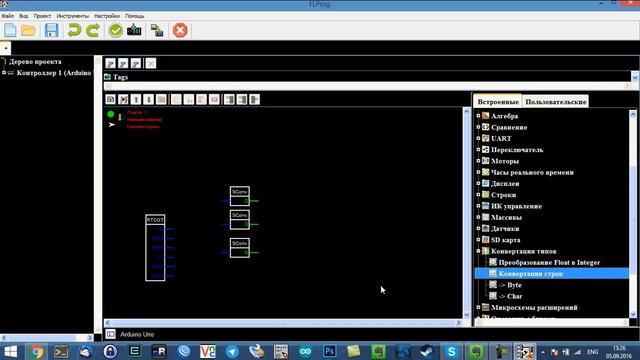The image size is (640, 360).
Task: Click the middle of the three rightmost board-toolbar icons
Action: [x=242, y=99]
